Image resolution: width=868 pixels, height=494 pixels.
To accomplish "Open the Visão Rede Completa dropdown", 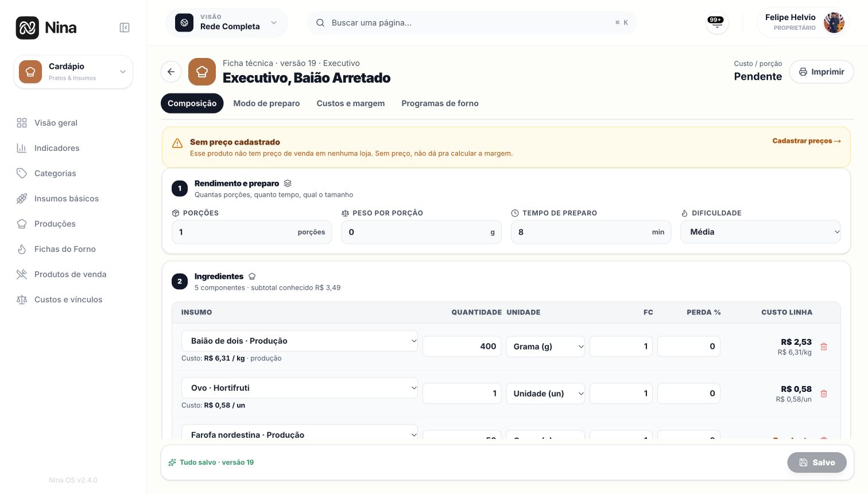I will point(227,22).
